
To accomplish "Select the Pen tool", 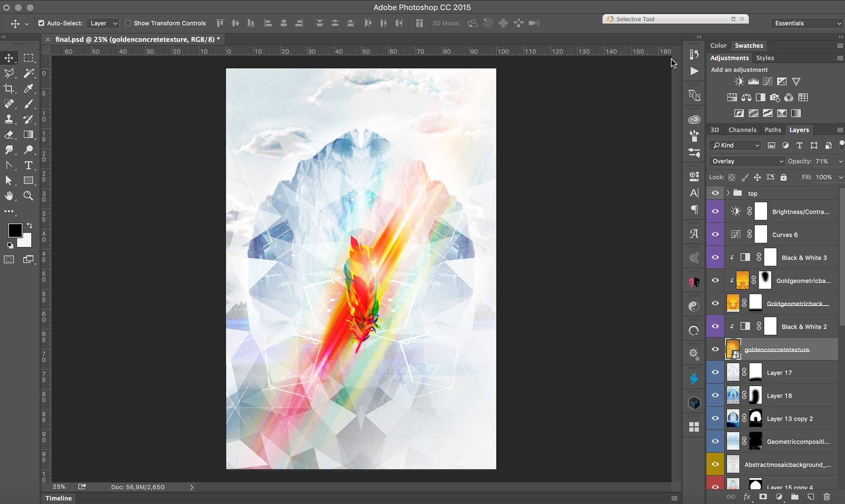I will pos(9,165).
